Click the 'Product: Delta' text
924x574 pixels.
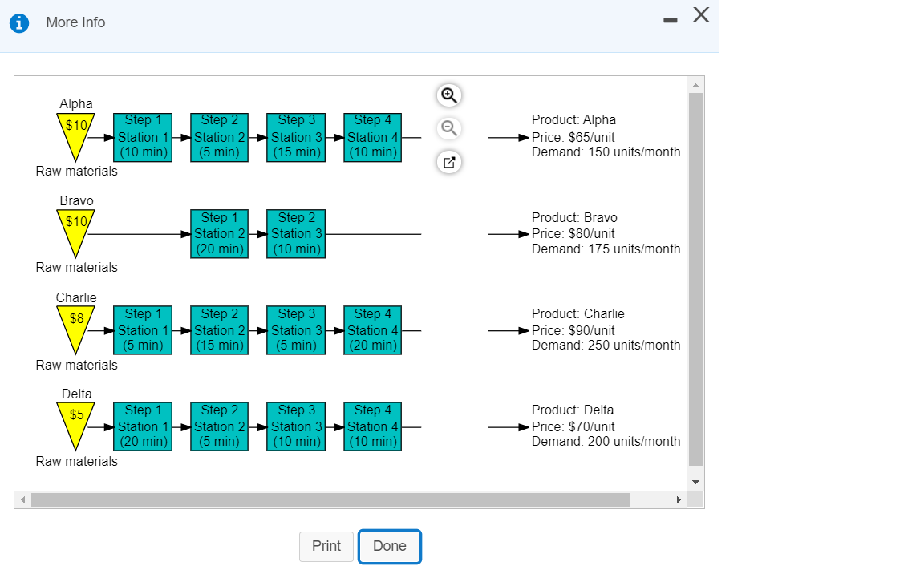[x=573, y=410]
